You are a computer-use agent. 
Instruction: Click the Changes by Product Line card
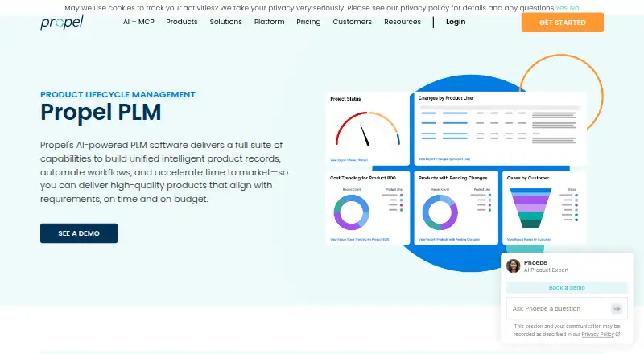(500, 129)
